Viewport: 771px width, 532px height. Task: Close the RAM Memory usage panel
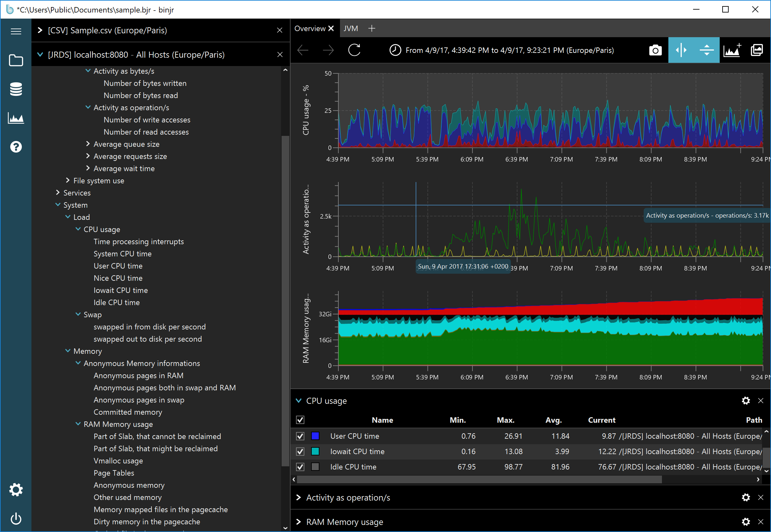(x=761, y=522)
